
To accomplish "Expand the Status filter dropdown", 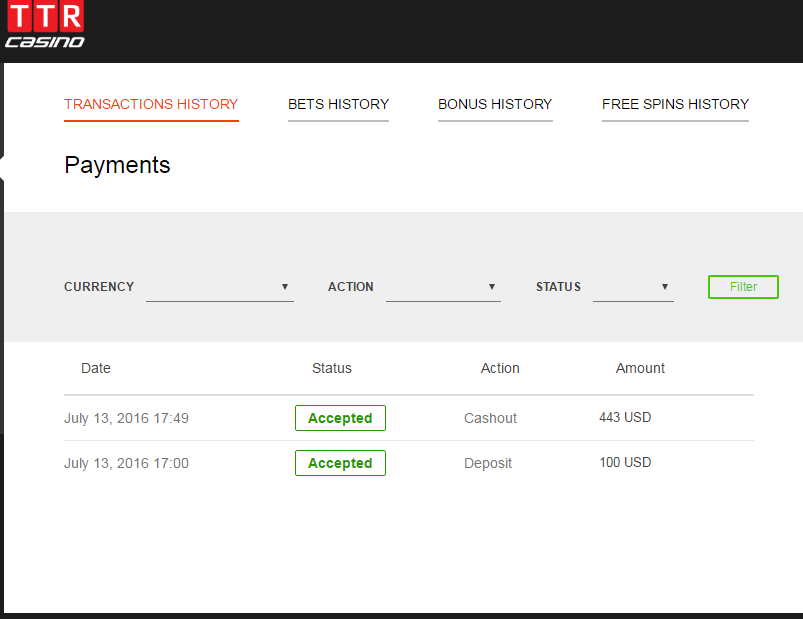I will [633, 288].
